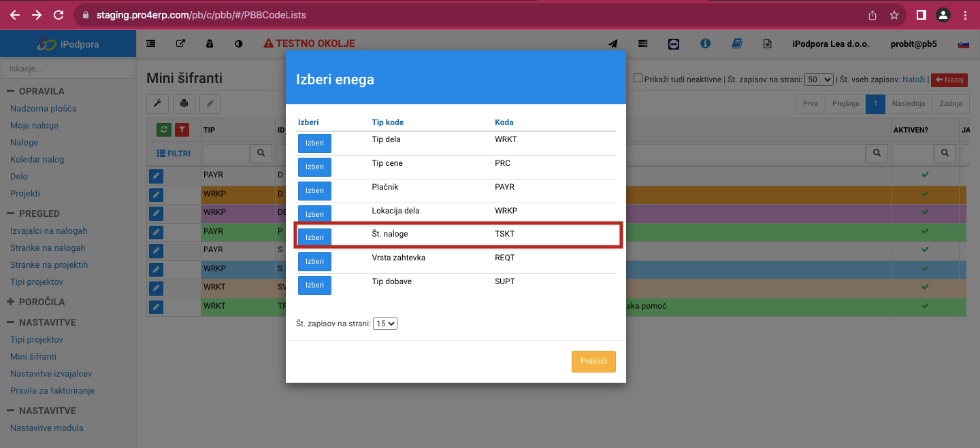This screenshot has height=448, width=980.
Task: Click the paper plane icon in top bar
Action: click(x=613, y=44)
